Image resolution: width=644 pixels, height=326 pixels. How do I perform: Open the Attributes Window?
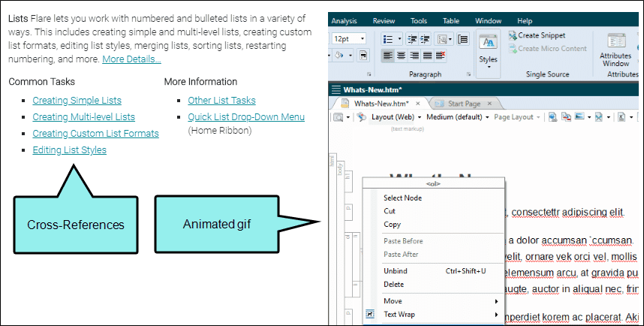tap(615, 50)
